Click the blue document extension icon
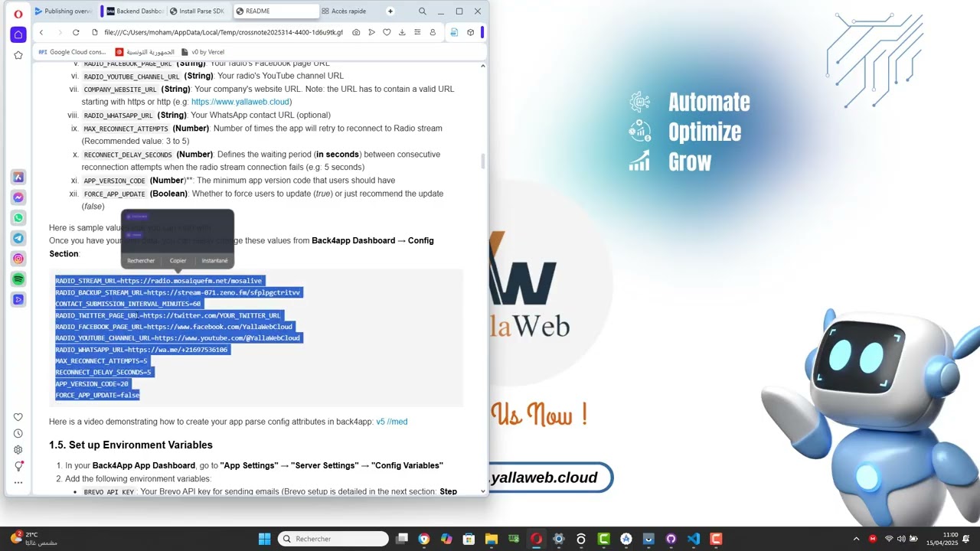Image resolution: width=980 pixels, height=551 pixels. [454, 32]
